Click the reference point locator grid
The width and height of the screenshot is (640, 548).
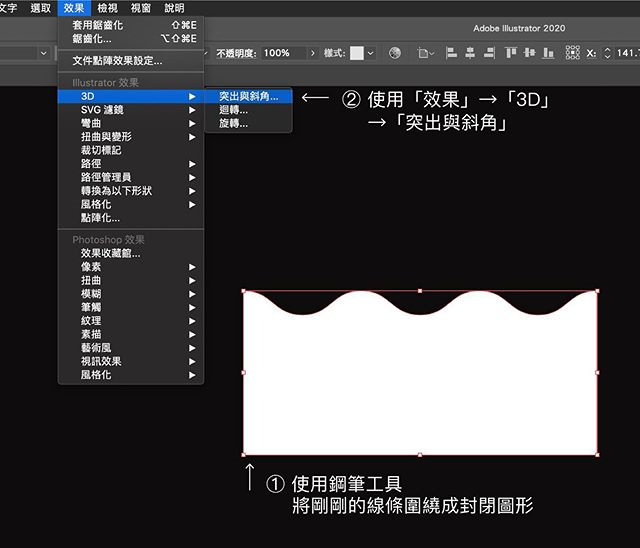(573, 53)
